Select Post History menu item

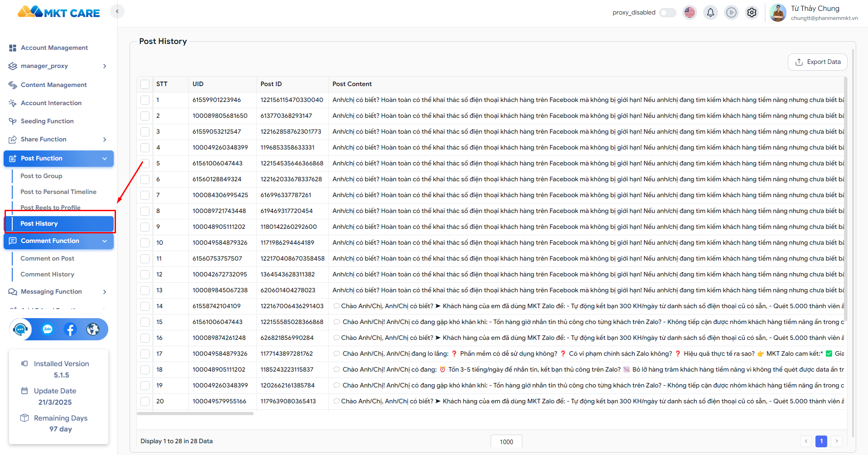coord(59,223)
